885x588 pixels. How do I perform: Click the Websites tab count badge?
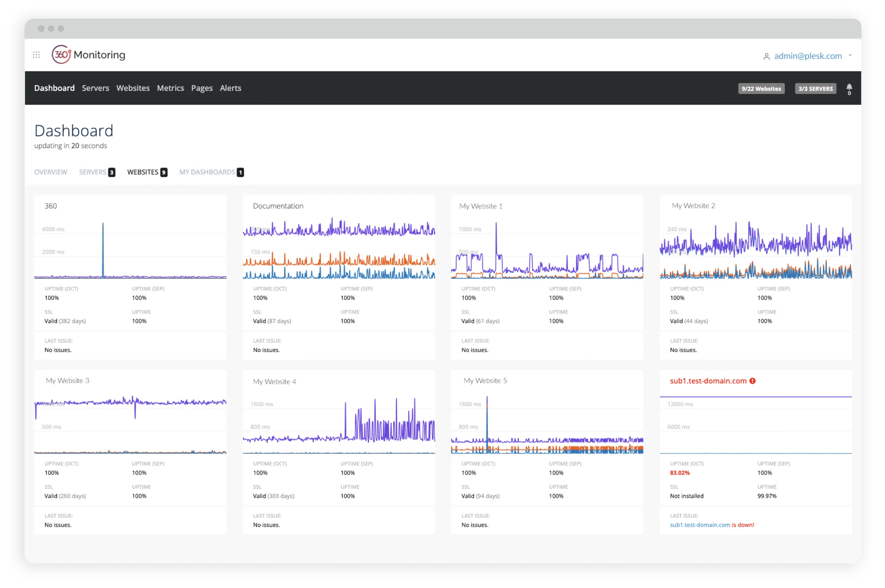(x=164, y=172)
